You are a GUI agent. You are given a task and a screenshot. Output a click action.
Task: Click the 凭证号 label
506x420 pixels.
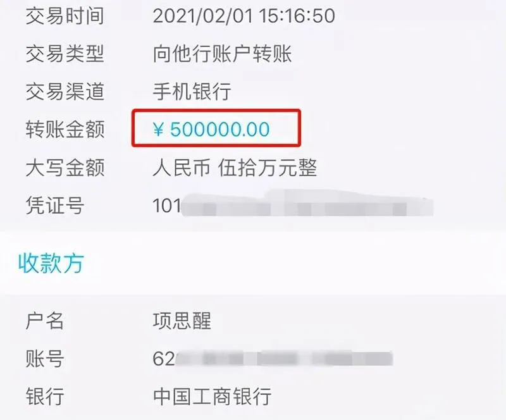55,206
